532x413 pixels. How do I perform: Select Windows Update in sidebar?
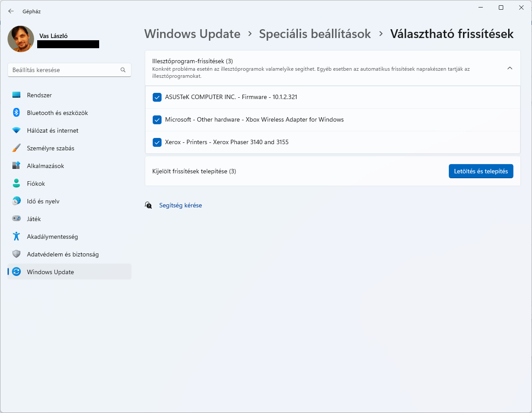tap(69, 272)
